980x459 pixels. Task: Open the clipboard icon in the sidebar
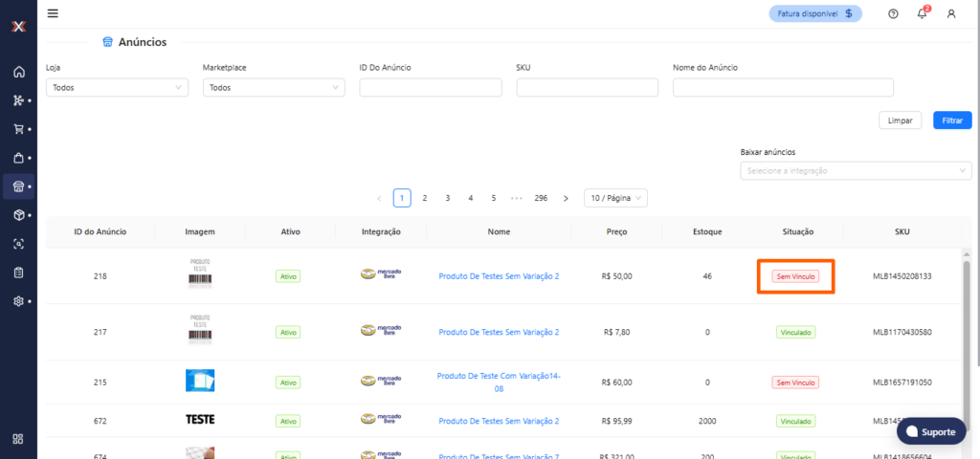(x=18, y=273)
